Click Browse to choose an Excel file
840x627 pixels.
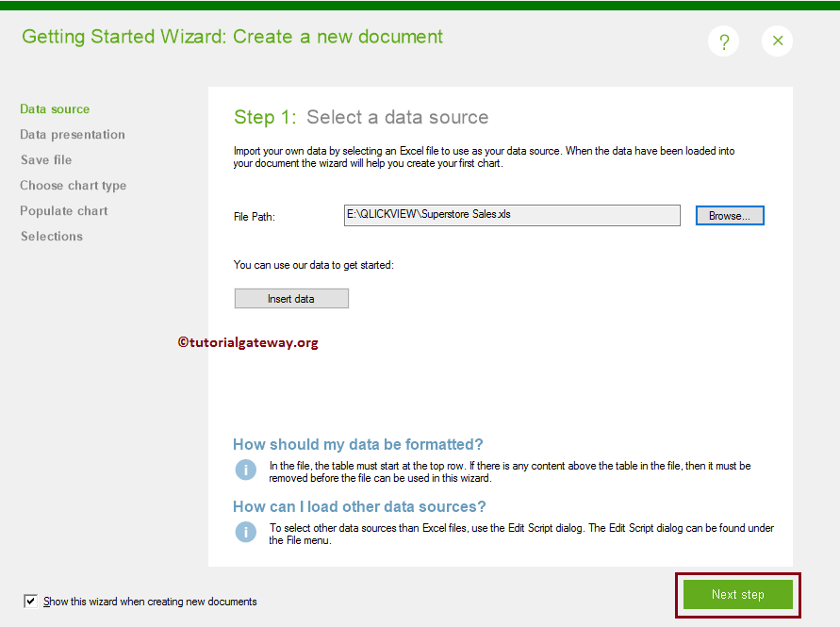pos(730,215)
